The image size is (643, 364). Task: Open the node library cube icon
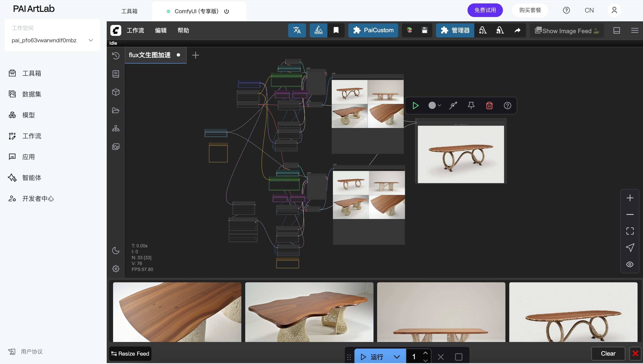(116, 92)
